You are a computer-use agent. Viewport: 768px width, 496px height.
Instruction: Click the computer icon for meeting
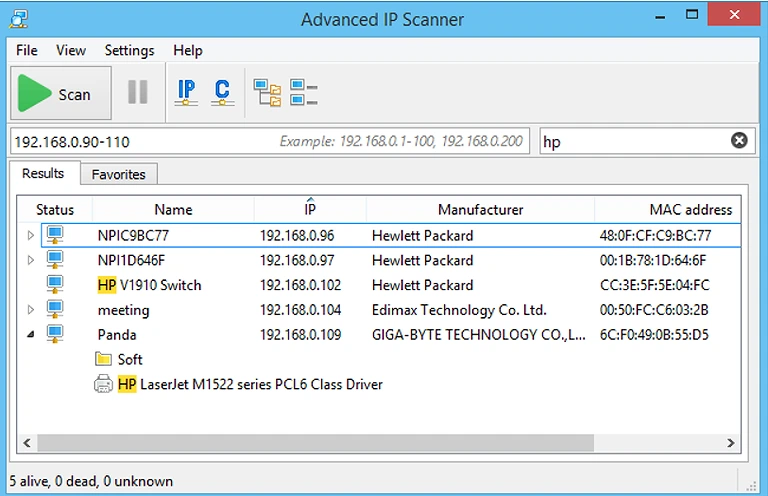[55, 309]
